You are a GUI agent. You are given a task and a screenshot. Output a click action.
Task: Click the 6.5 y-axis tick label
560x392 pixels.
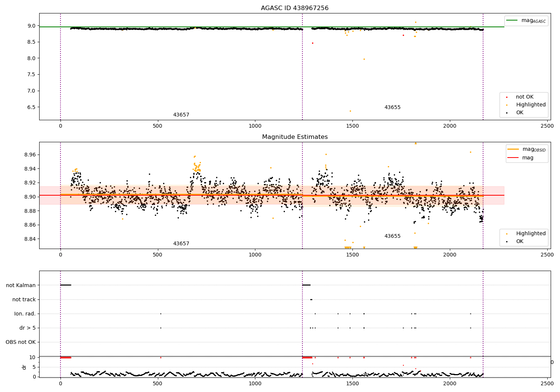(x=32, y=107)
